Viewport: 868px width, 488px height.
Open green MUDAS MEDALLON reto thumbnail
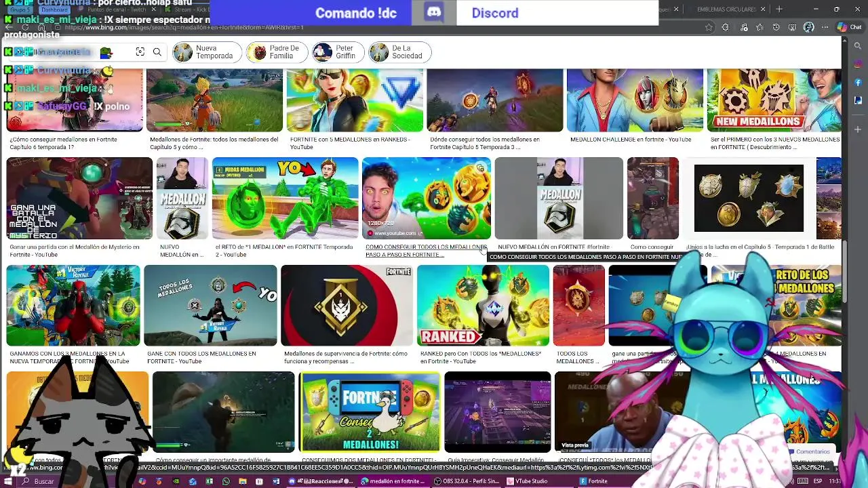coord(285,199)
